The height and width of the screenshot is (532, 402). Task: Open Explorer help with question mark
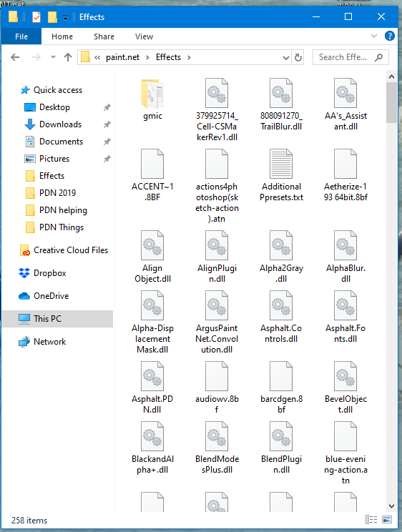(389, 36)
